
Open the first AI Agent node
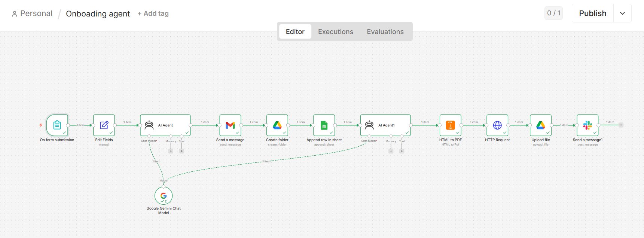point(165,125)
